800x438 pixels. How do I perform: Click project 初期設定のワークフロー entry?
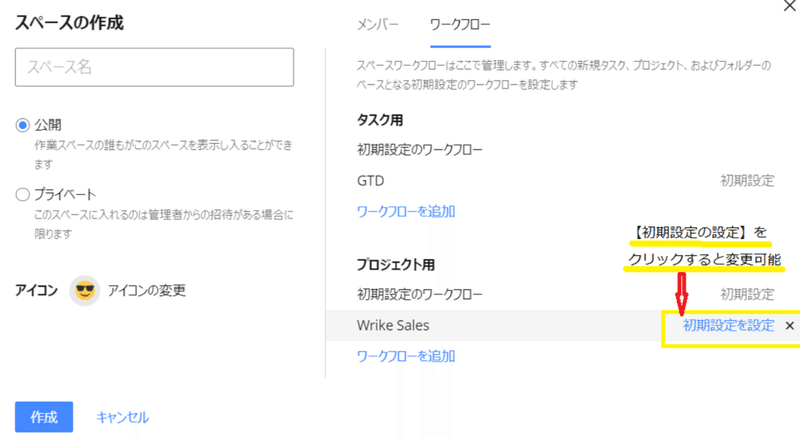(419, 295)
